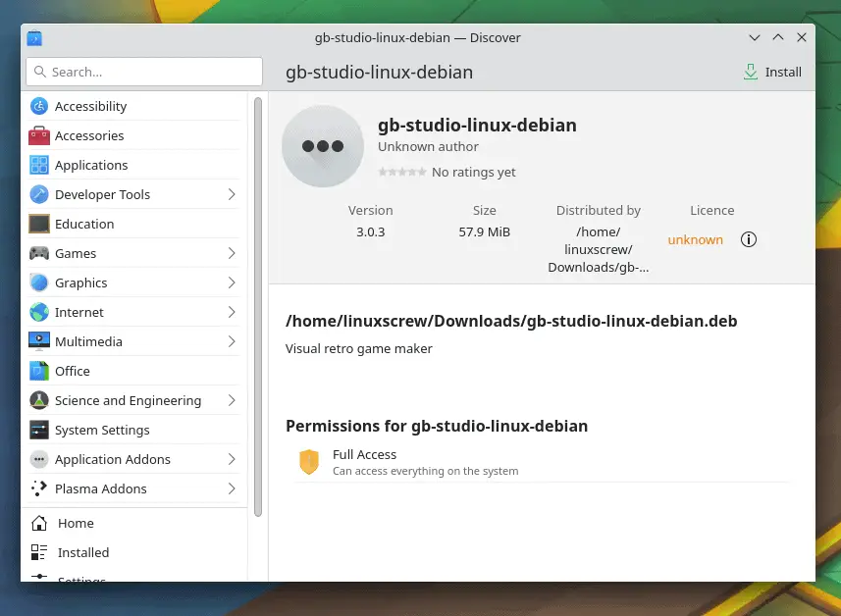841x616 pixels.
Task: Open the Accessories category
Action: 133,135
